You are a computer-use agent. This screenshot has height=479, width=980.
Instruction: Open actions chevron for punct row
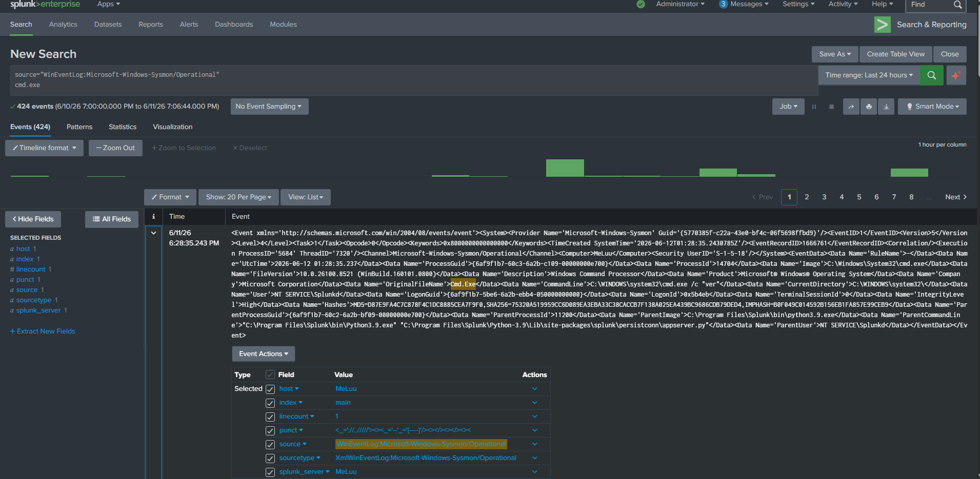535,430
